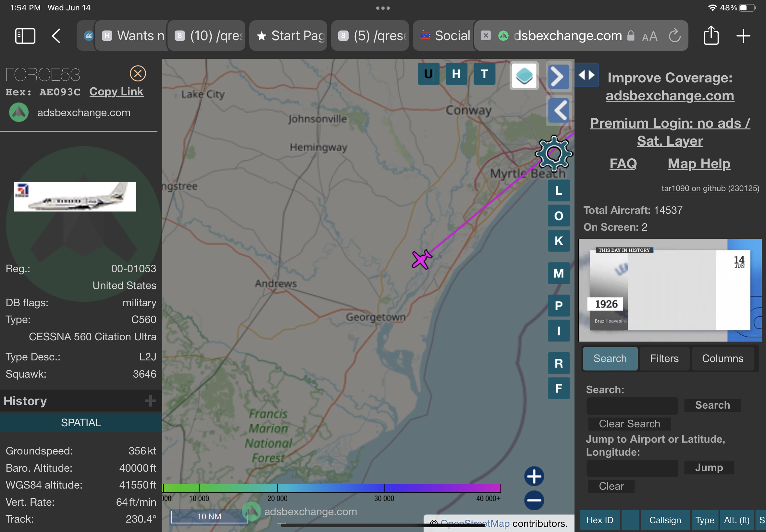Open the This Day in History ad

[x=670, y=290]
